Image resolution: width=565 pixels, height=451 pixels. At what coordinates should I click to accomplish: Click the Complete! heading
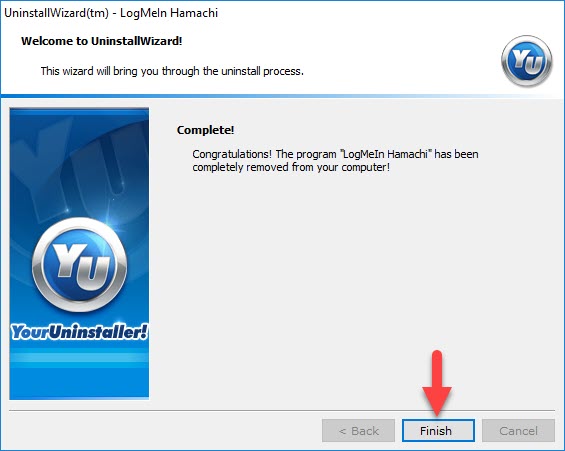click(x=205, y=130)
